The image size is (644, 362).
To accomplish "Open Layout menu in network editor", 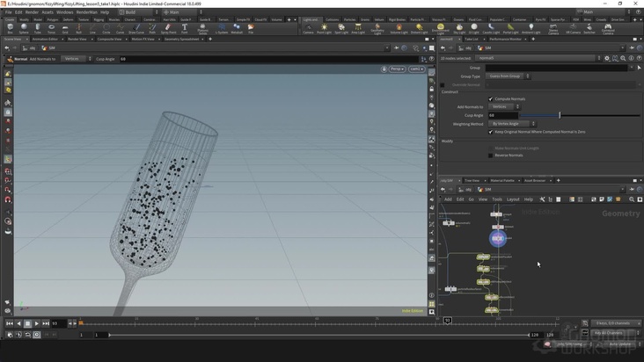I will 512,199.
